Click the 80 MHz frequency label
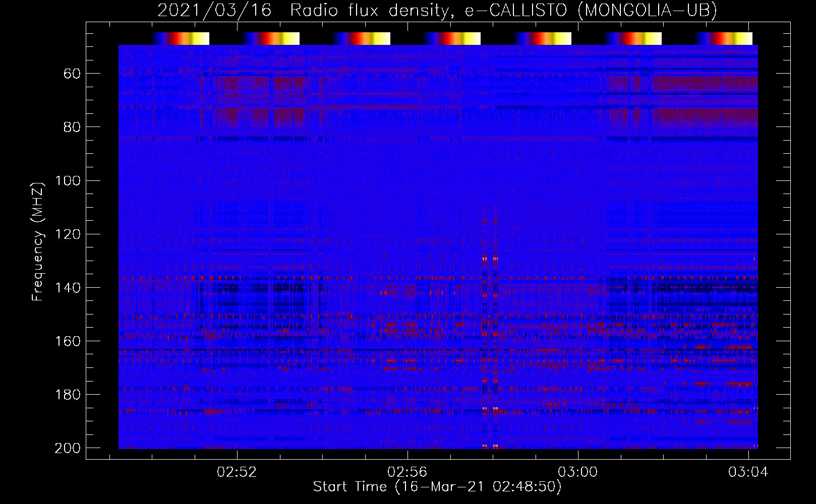Viewport: 816px width, 504px height. [72, 128]
